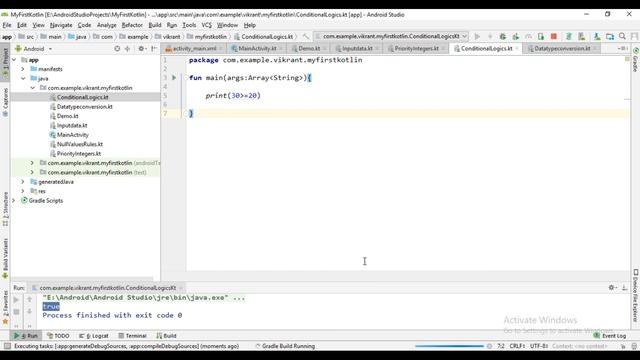The height and width of the screenshot is (360, 640).
Task: Open the TODO tool window
Action: point(58,336)
